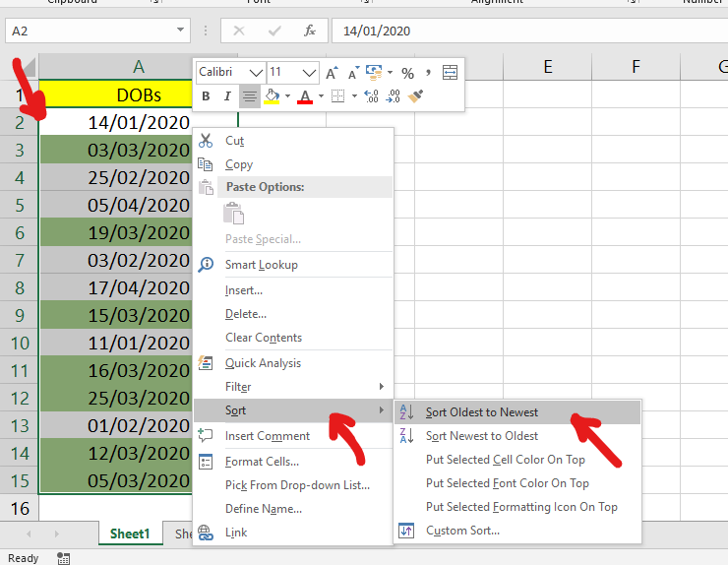Choose Put Selected Cell Color On Top
728x565 pixels.
[x=517, y=460]
